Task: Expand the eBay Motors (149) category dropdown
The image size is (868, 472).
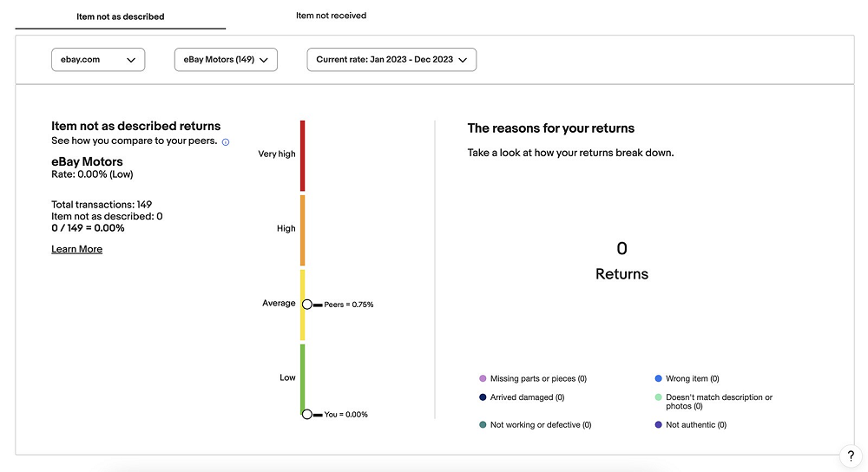Action: (x=226, y=60)
